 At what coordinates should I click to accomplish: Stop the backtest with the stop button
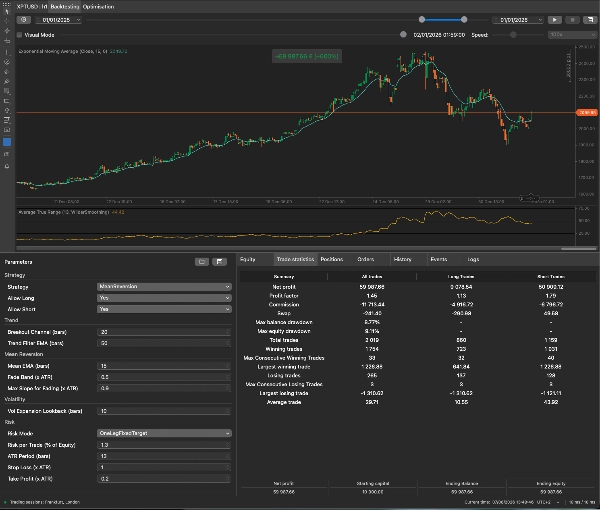click(x=572, y=20)
